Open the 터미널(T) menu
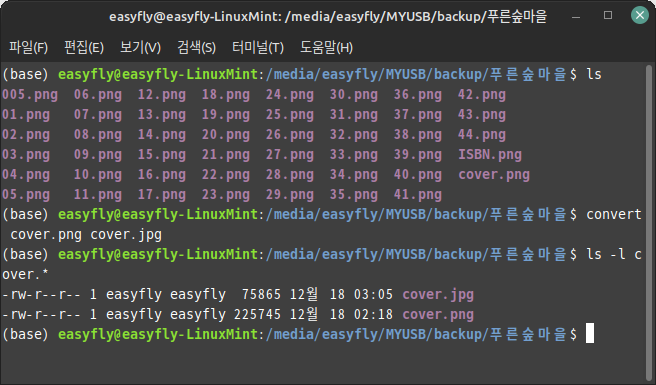Screen dimensions: 656x385 (258, 47)
